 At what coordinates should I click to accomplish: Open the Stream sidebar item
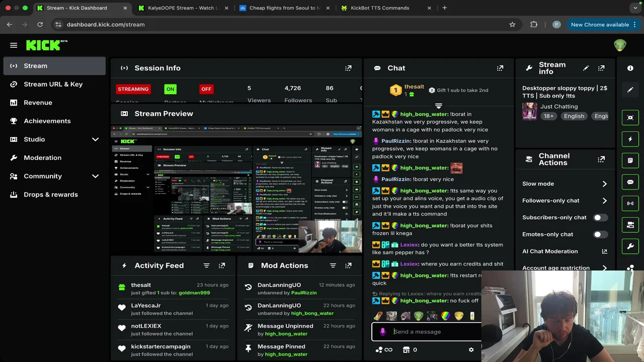click(54, 66)
